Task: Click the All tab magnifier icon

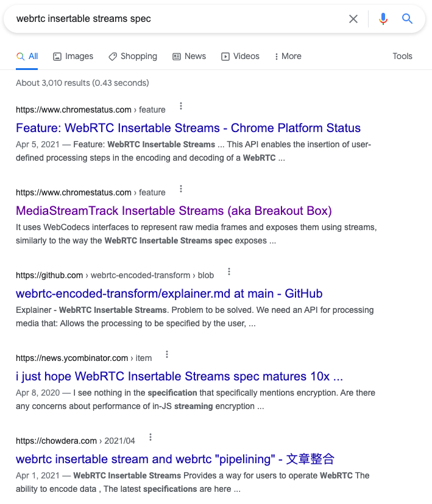Action: coord(20,57)
